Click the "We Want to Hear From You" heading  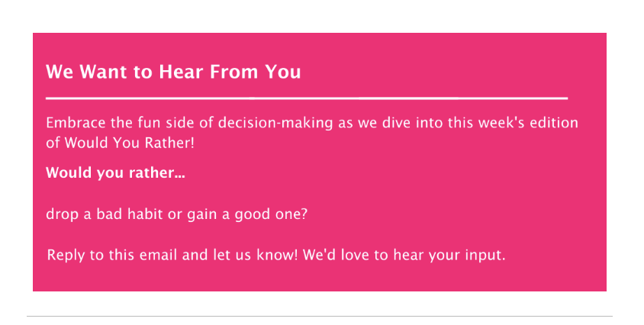173,72
